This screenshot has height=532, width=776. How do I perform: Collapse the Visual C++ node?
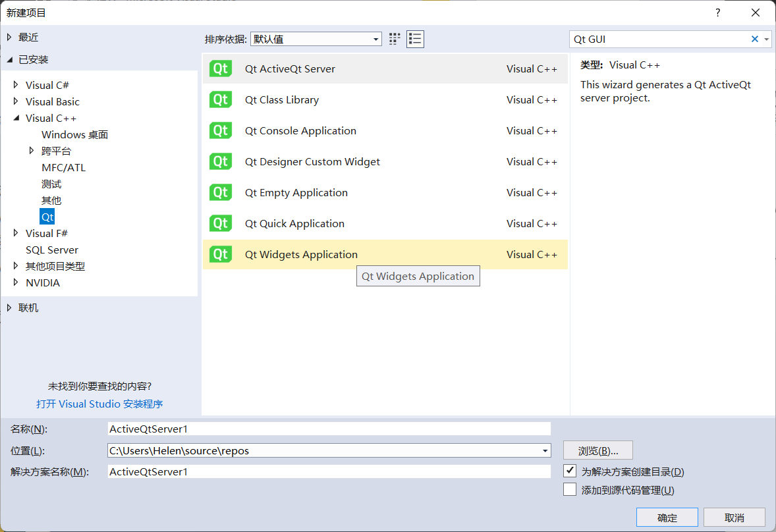coord(16,118)
